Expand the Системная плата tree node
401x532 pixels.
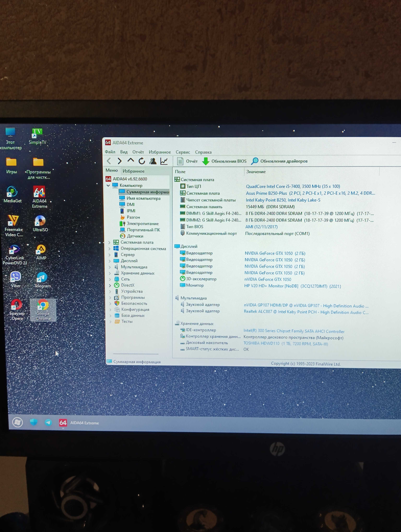pos(110,242)
